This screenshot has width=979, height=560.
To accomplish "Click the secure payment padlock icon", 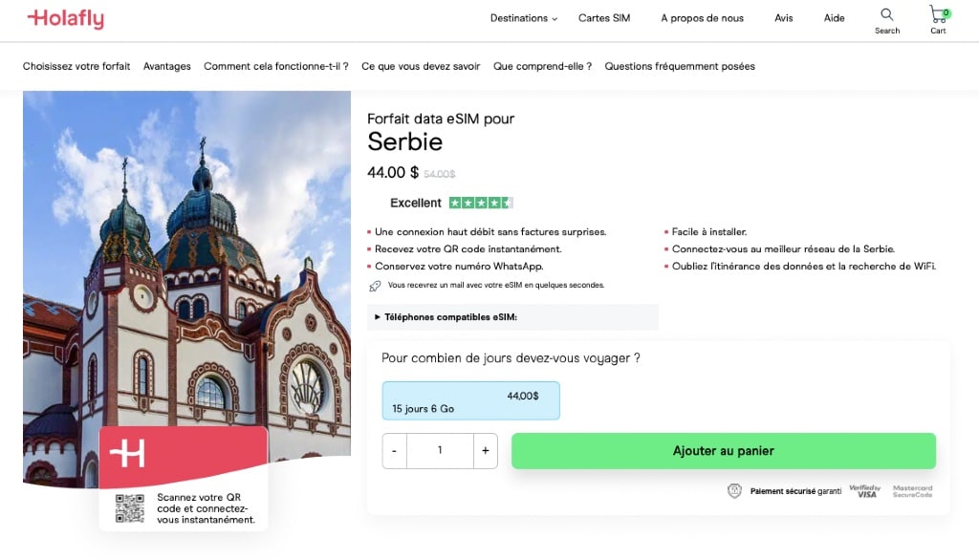I will tap(734, 490).
